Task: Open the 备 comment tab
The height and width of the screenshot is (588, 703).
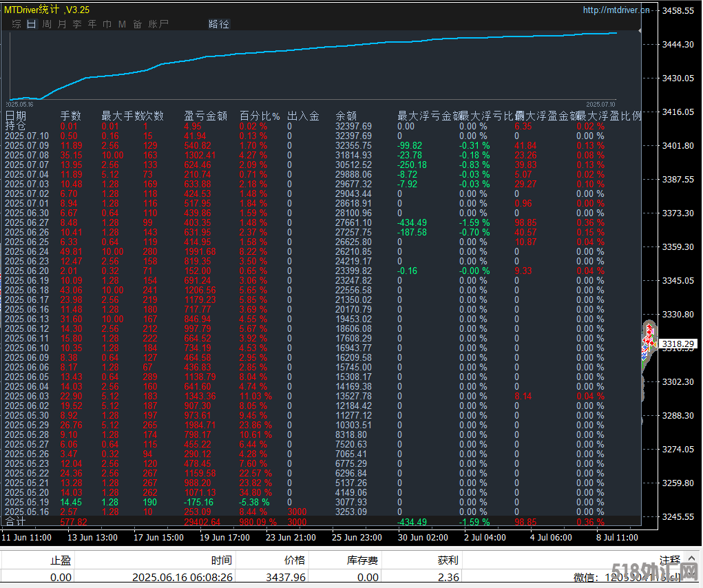Action: click(x=138, y=23)
